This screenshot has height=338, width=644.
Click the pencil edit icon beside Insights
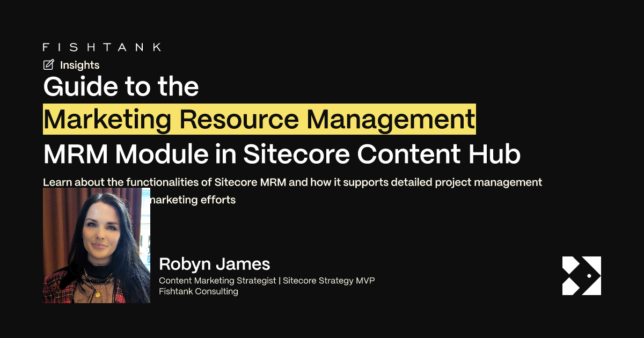(48, 65)
